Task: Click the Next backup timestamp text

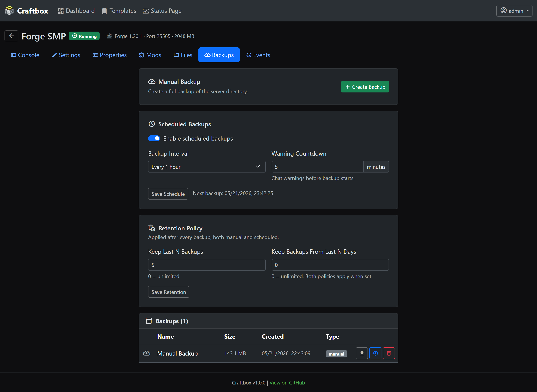Action: [x=233, y=193]
